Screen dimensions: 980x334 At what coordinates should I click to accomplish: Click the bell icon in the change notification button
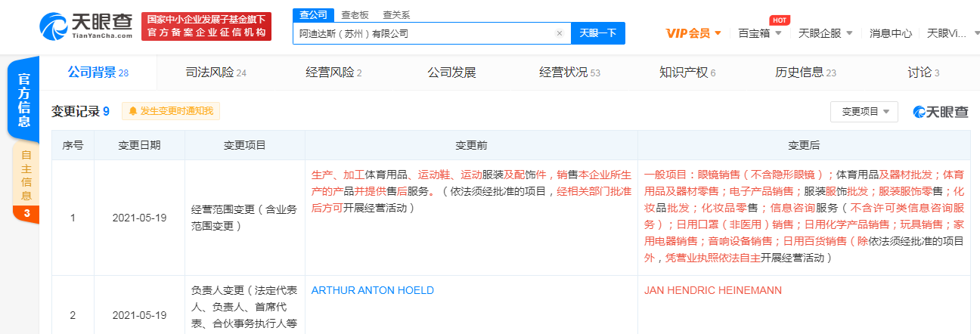click(x=133, y=111)
